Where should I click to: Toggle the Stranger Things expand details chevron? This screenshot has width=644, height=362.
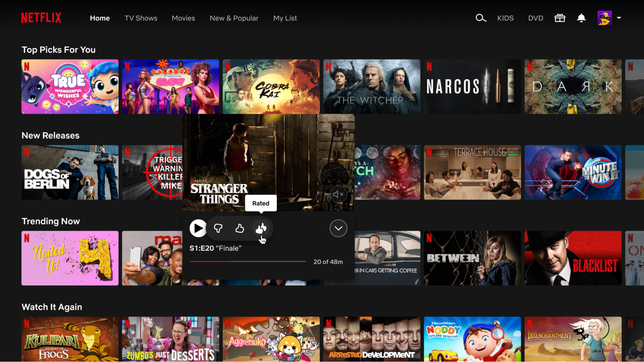click(x=338, y=228)
